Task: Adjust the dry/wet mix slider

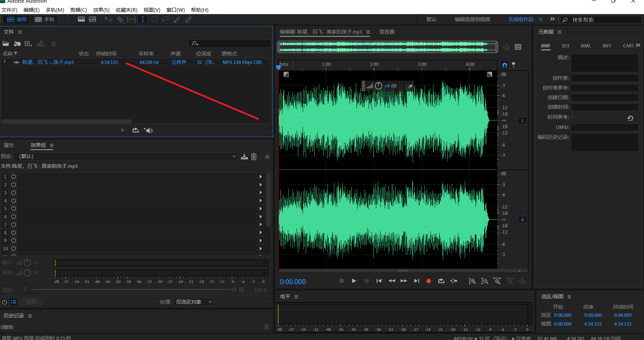Action: (x=234, y=290)
